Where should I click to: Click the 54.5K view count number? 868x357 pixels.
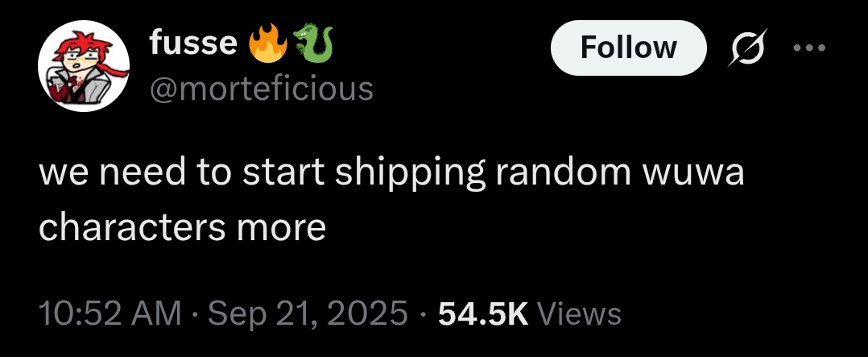point(483,313)
